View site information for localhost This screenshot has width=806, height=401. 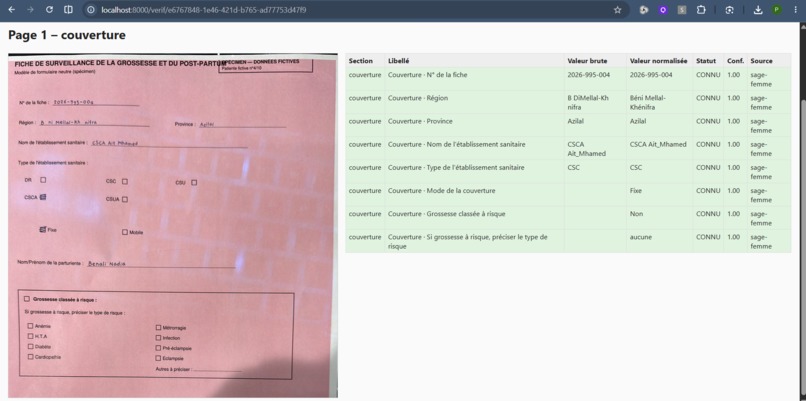(x=91, y=10)
